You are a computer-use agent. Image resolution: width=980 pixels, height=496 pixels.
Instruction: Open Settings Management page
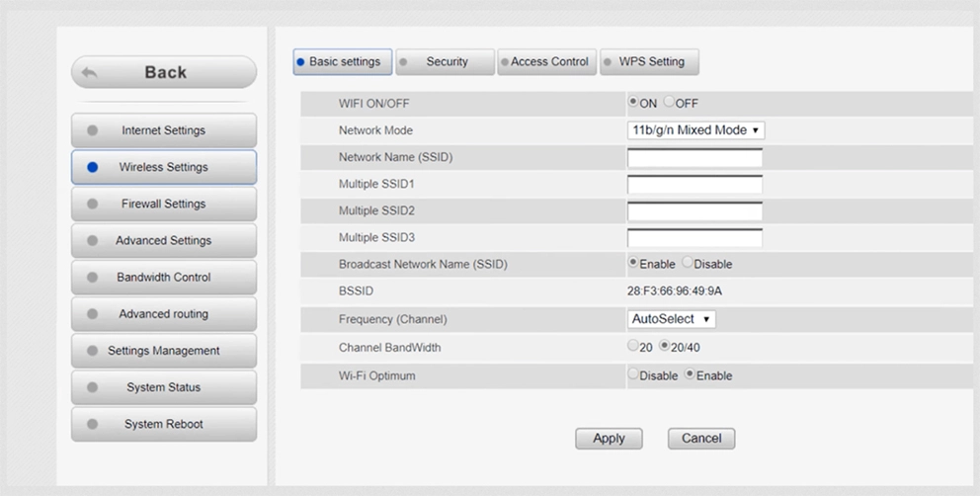(x=164, y=351)
